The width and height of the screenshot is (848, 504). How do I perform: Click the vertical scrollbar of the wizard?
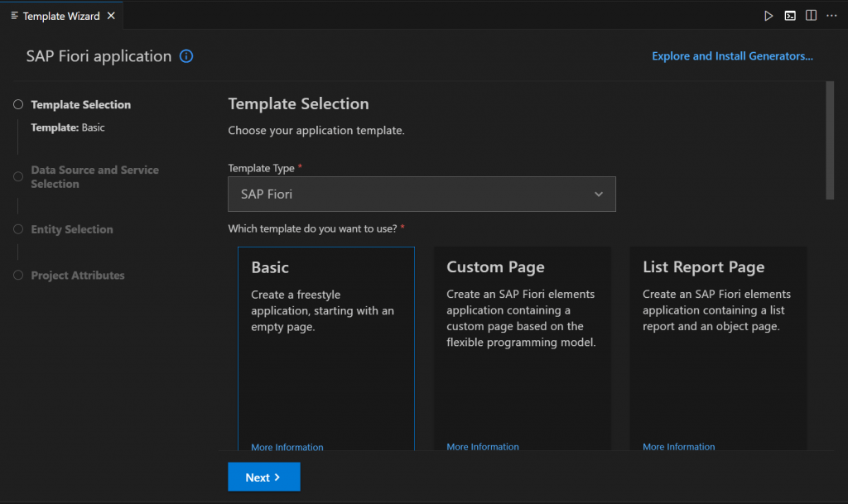(830, 141)
